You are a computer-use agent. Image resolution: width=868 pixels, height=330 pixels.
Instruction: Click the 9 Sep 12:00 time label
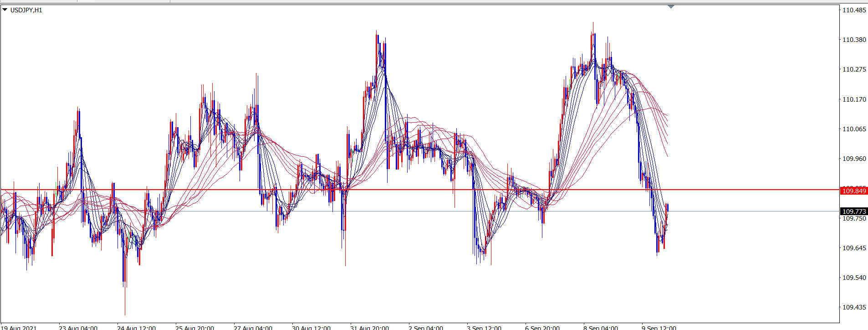(x=659, y=327)
